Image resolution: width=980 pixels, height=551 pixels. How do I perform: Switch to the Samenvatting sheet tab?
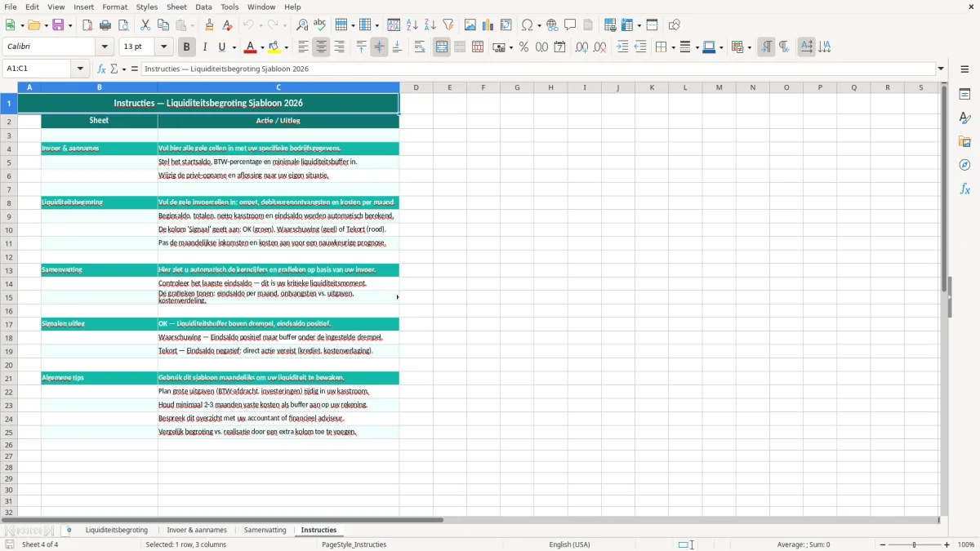coord(265,530)
